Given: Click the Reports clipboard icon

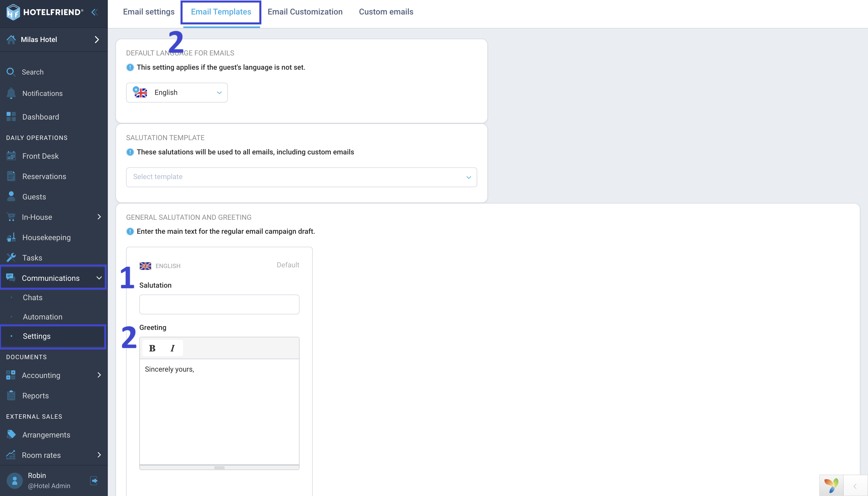Looking at the screenshot, I should click(x=11, y=396).
